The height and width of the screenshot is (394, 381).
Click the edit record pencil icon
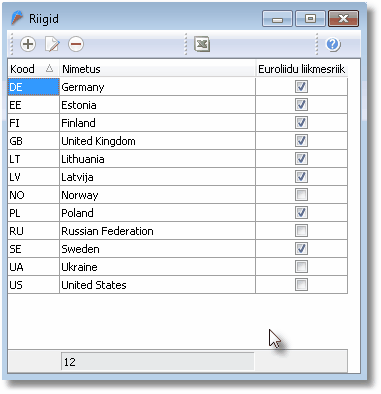pos(52,44)
